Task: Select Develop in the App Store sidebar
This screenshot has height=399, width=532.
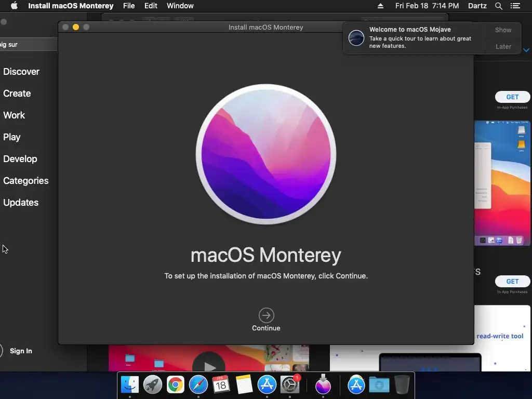Action: click(20, 159)
